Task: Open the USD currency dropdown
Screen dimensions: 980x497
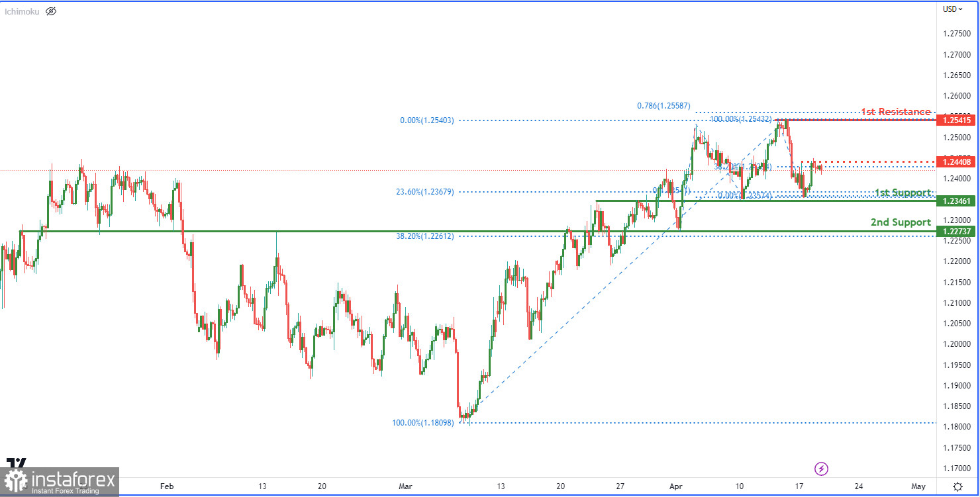Action: coord(953,9)
